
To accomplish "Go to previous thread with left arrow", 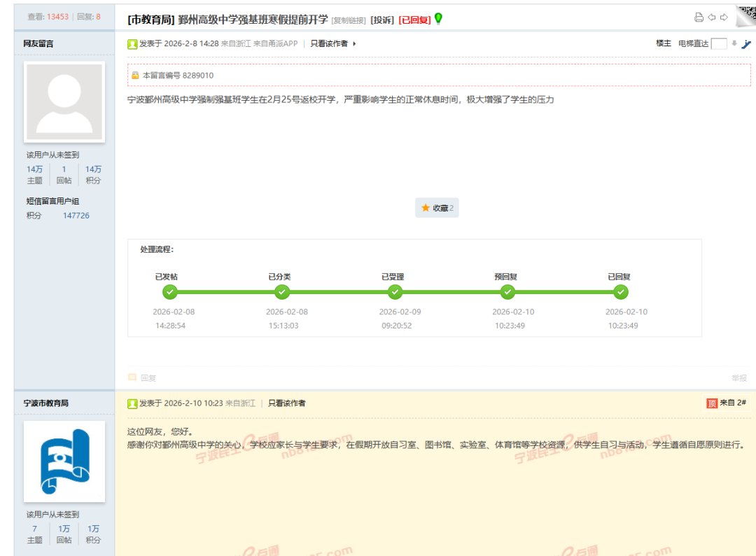I will point(712,18).
